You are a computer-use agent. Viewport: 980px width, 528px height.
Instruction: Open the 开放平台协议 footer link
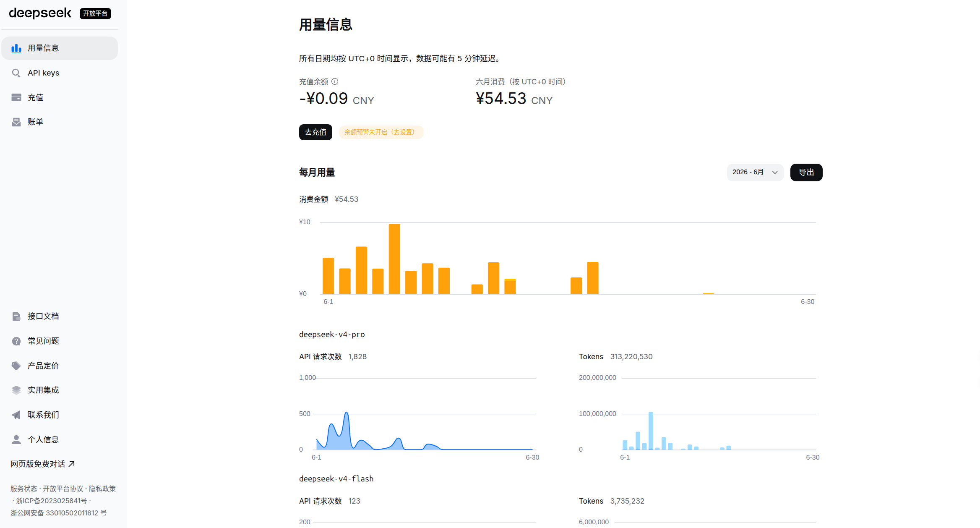(x=63, y=489)
